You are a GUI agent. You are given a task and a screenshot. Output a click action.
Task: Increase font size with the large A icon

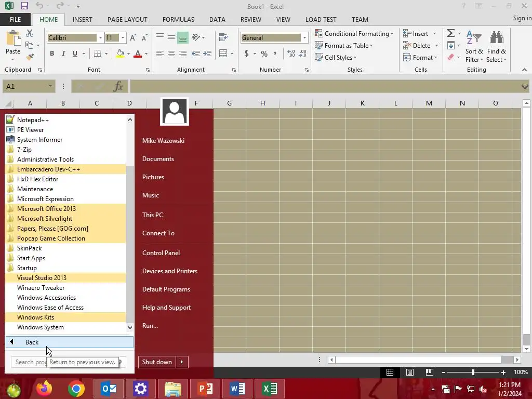click(x=133, y=37)
